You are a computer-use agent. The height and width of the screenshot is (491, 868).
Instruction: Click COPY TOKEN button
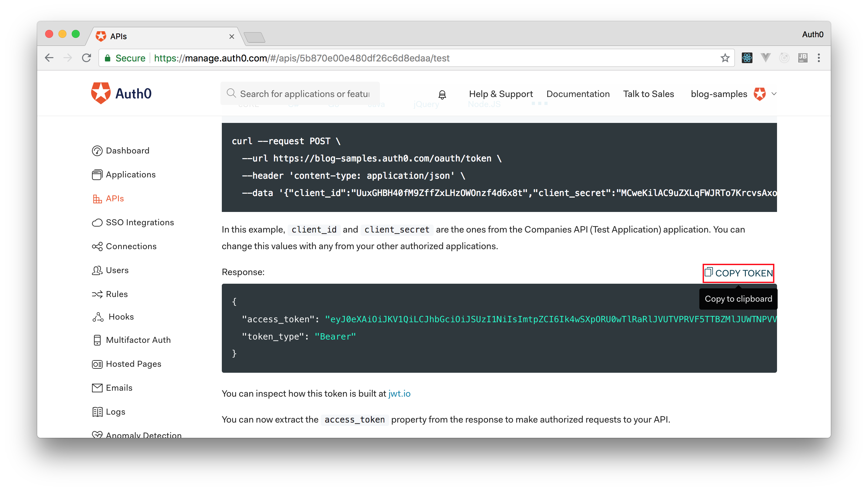738,273
